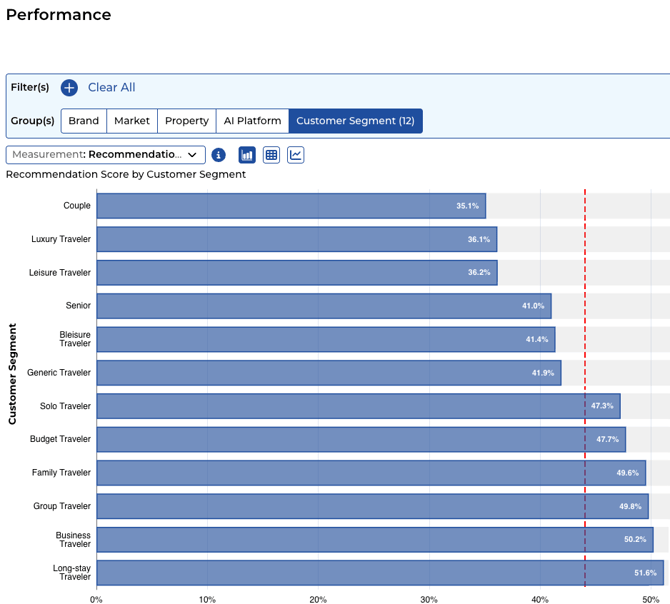Click the '40%' x-axis tick label

[540, 599]
